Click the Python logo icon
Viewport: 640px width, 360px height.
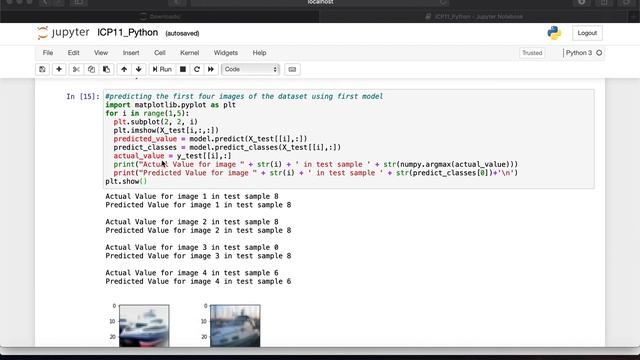pos(554,33)
